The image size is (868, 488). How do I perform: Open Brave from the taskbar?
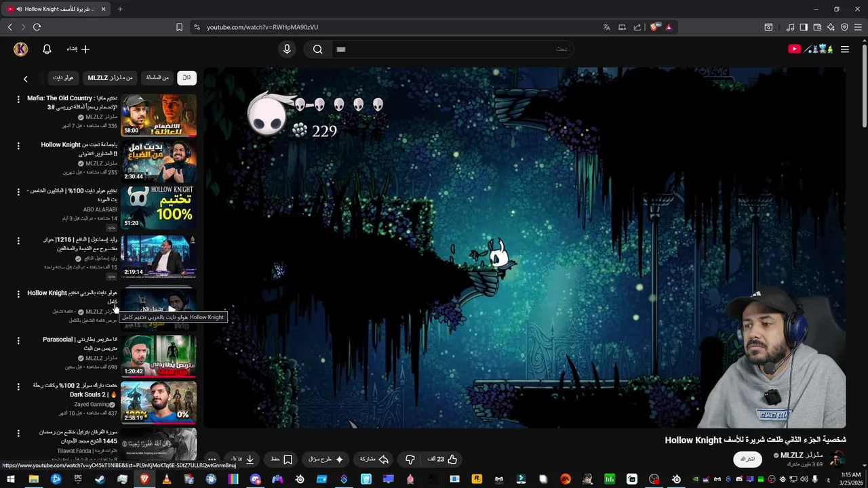pyautogui.click(x=144, y=479)
